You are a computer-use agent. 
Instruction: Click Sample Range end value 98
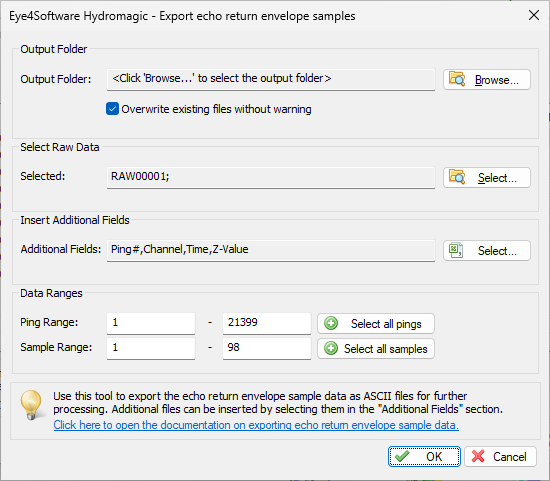pyautogui.click(x=267, y=348)
